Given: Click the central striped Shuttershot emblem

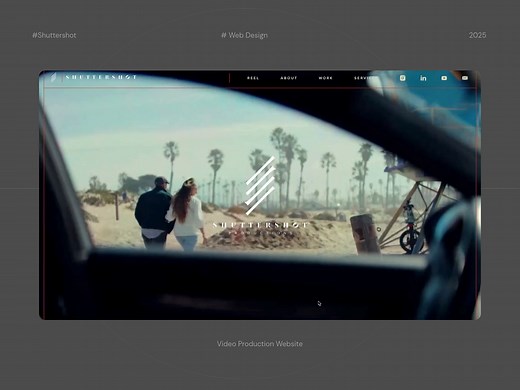Looking at the screenshot, I should tap(260, 185).
